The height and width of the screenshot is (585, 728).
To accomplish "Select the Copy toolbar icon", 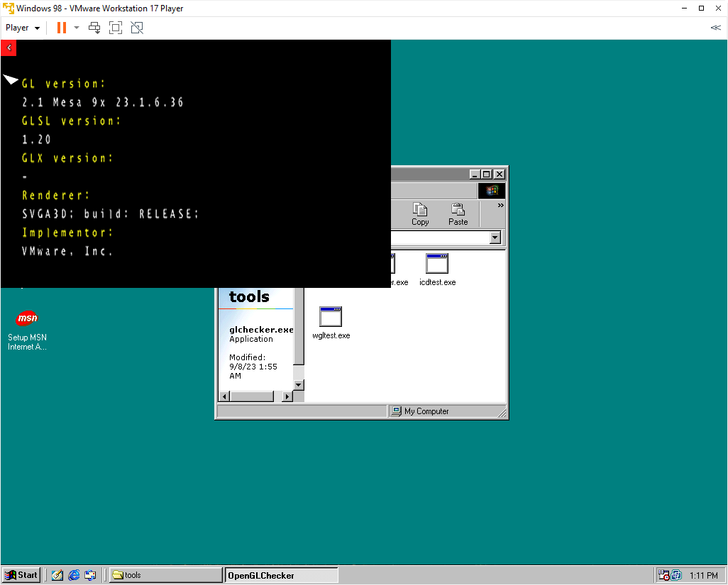I will pos(419,213).
